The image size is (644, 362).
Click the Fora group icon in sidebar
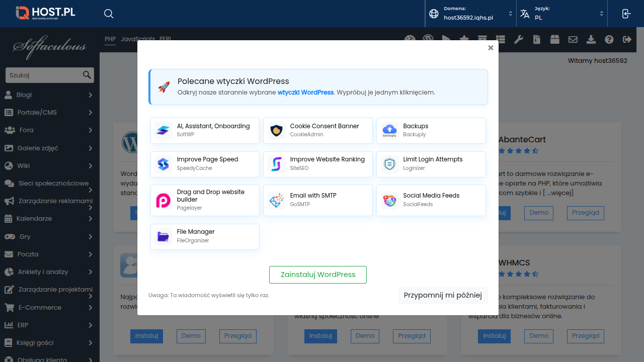click(10, 130)
